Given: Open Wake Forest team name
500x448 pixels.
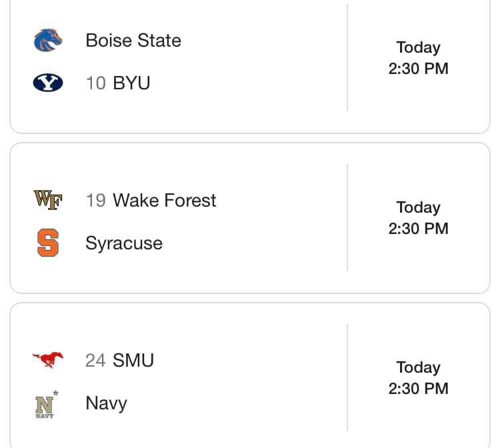Looking at the screenshot, I should [x=165, y=200].
